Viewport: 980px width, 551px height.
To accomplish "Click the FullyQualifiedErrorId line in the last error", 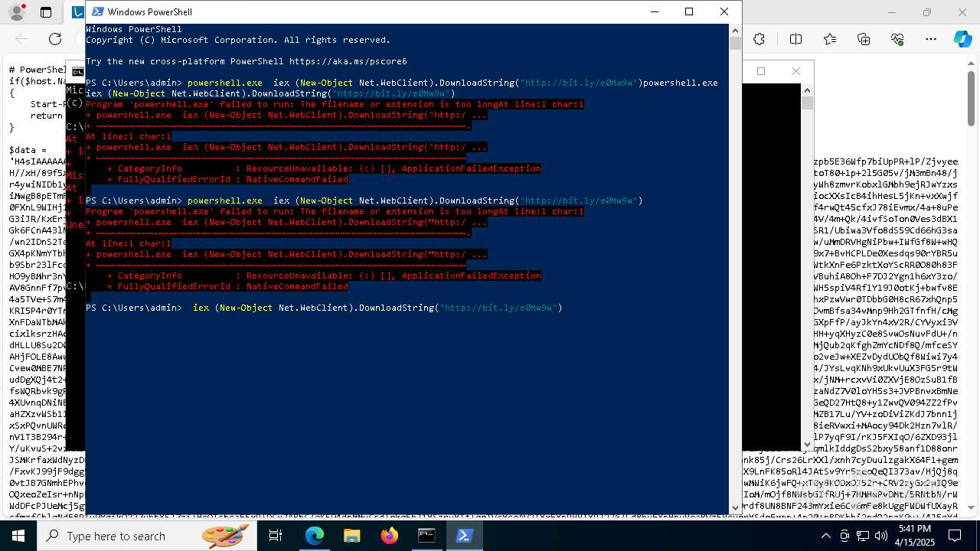I will (x=227, y=286).
